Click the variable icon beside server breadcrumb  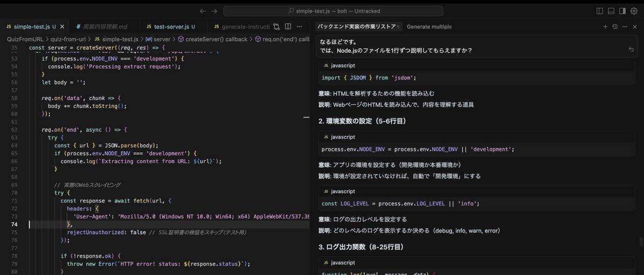(x=149, y=39)
